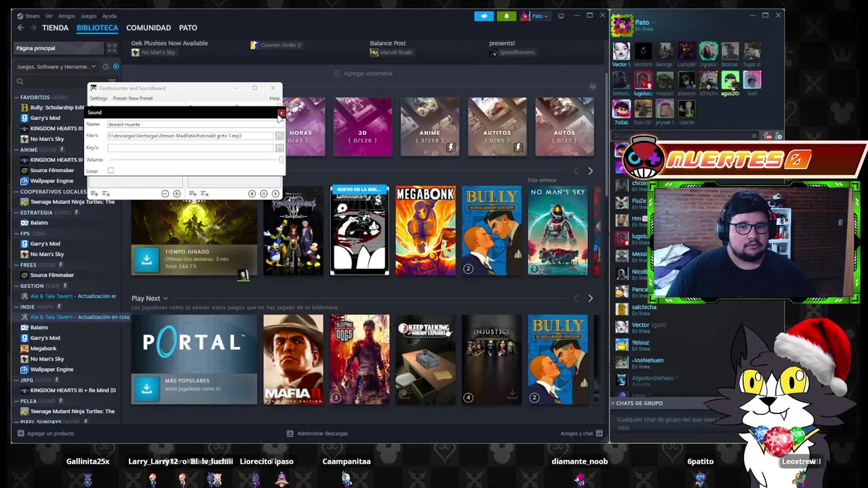868x488 pixels.
Task: Open the Ver menu in Steam
Action: pyautogui.click(x=49, y=16)
